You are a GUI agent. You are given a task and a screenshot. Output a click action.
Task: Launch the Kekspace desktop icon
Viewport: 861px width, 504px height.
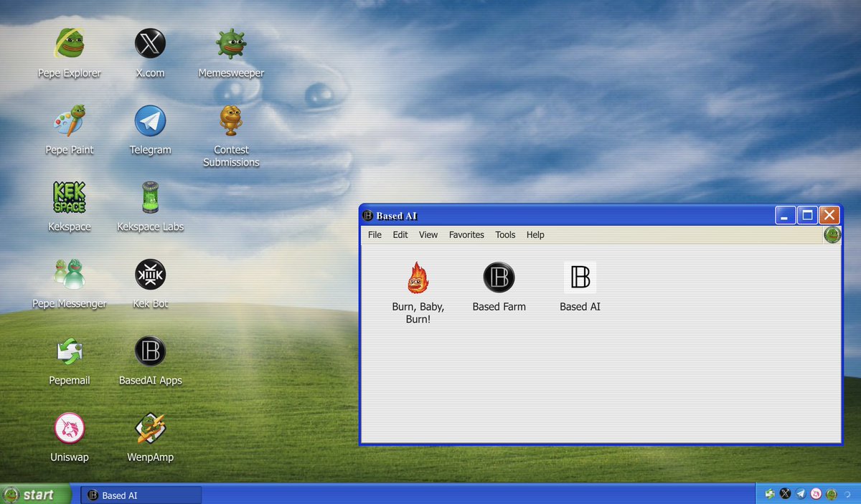tap(70, 197)
